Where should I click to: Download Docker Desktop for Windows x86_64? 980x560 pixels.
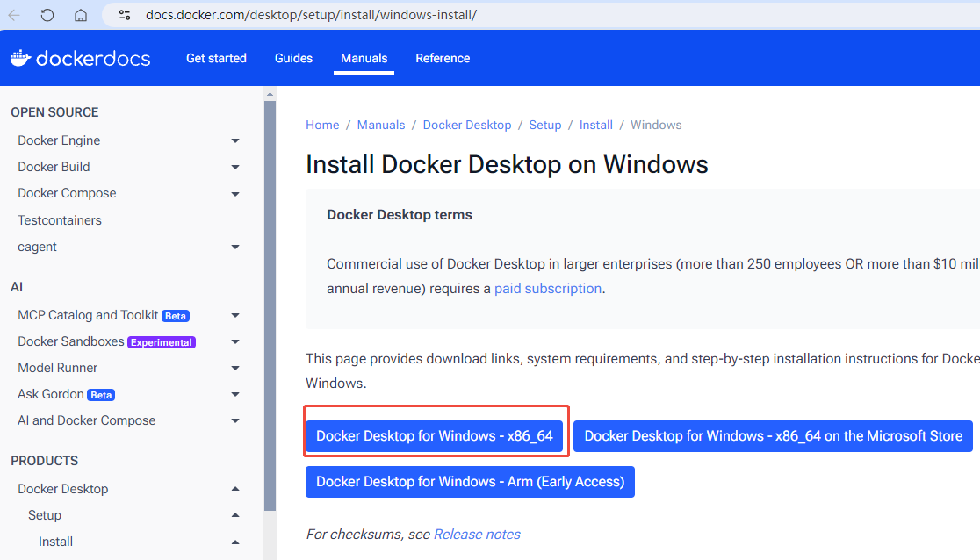[x=435, y=435]
